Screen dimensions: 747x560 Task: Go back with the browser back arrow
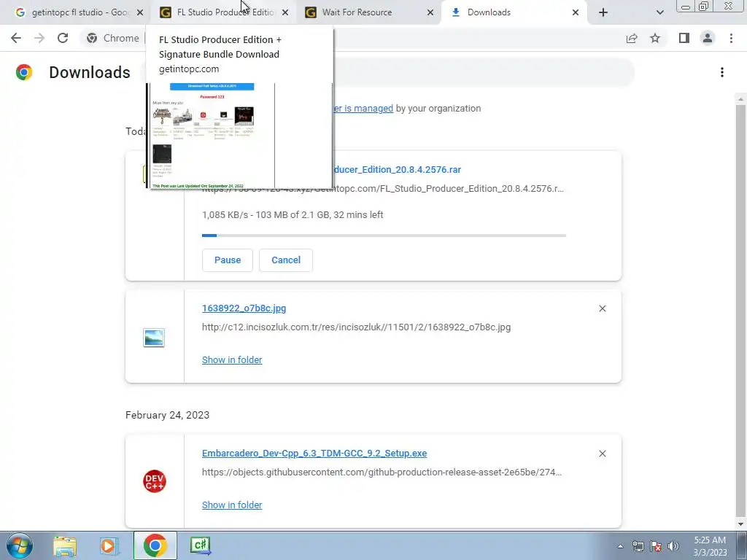(x=16, y=38)
